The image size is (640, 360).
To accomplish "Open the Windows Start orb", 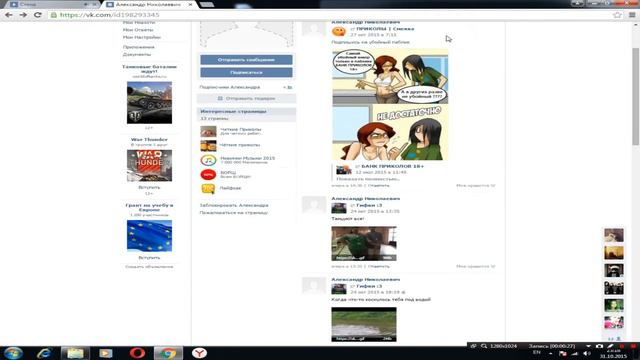I will tap(13, 353).
